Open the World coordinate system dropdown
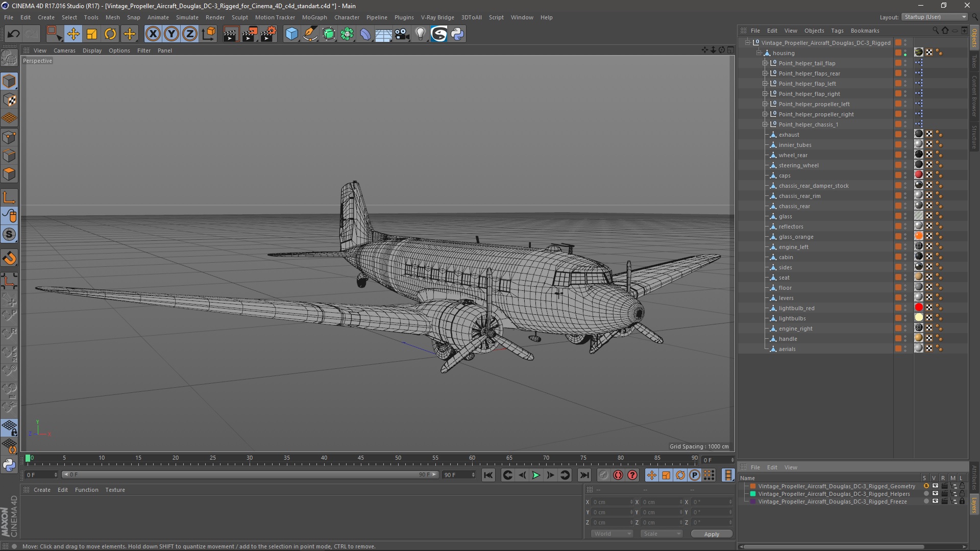Viewport: 980px width, 551px height. pyautogui.click(x=611, y=534)
